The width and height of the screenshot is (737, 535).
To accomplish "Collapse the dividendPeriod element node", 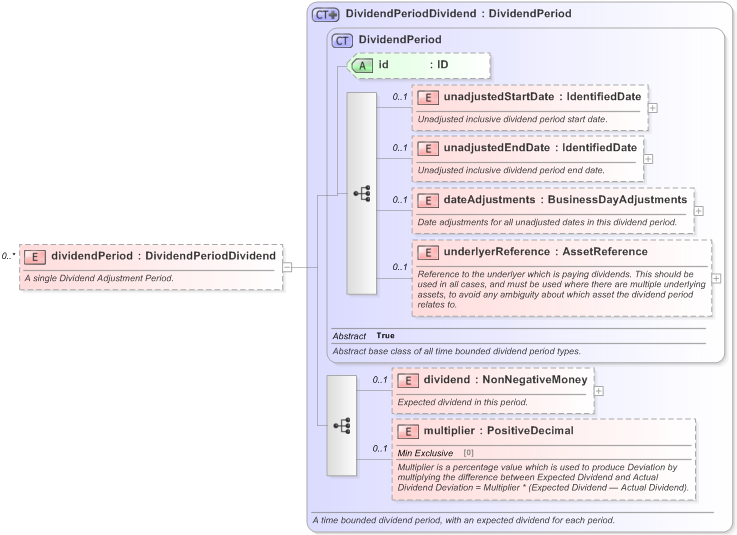I will click(287, 267).
